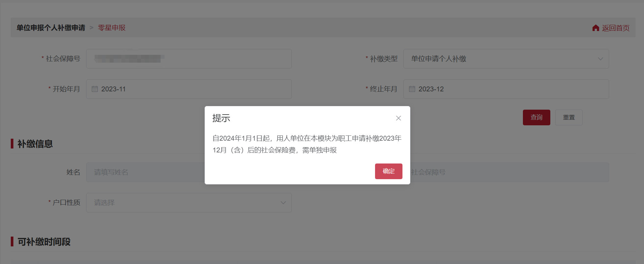Click the calendar icon in 终止年月 field
Screen dimensions: 644x264
coord(412,89)
